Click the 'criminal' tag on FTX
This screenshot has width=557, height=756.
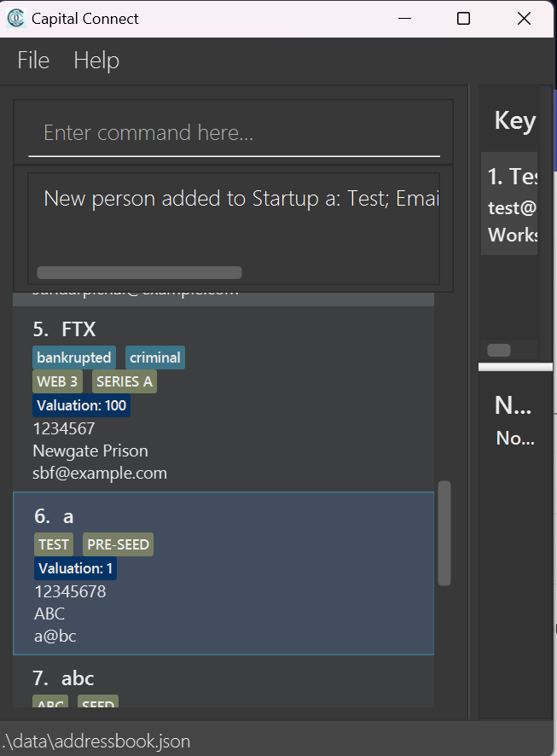coord(155,358)
